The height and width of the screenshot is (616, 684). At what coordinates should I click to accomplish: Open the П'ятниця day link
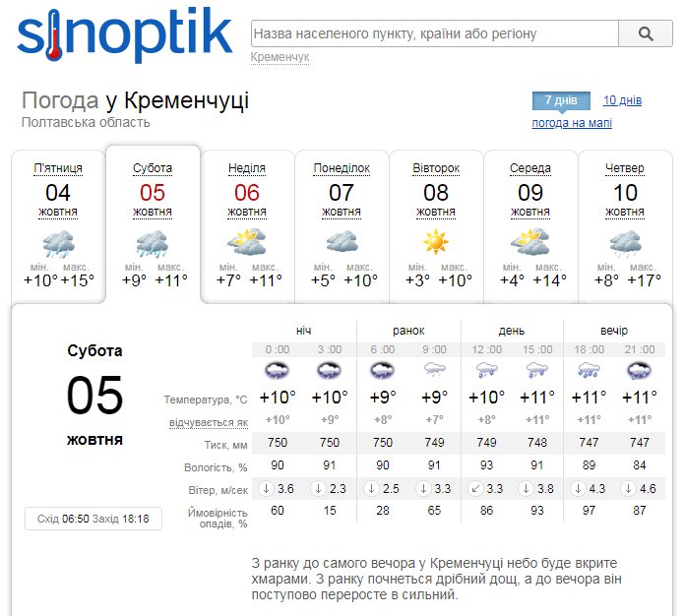click(x=58, y=168)
